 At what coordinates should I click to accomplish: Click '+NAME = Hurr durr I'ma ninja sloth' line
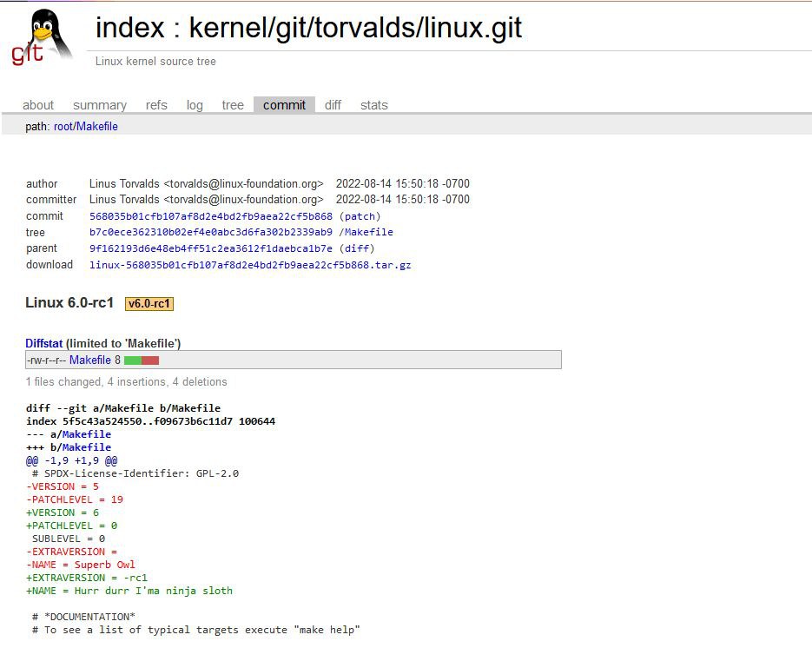coord(129,591)
